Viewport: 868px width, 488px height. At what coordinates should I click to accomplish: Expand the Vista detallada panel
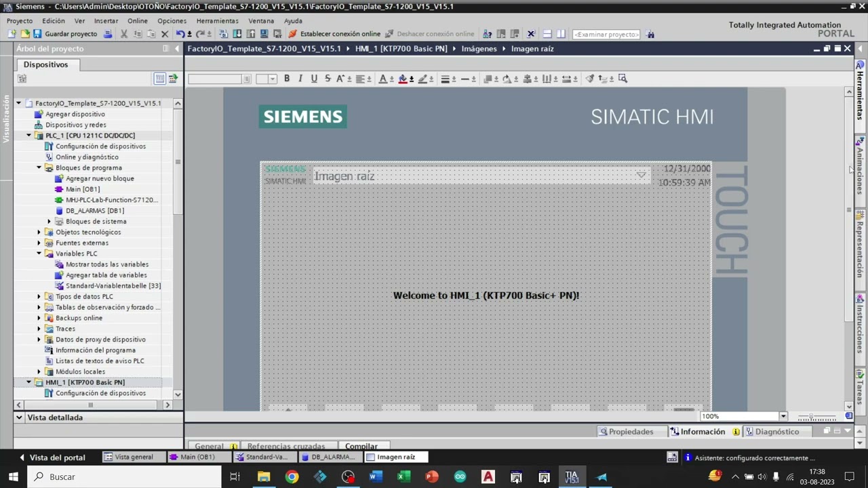click(x=19, y=418)
